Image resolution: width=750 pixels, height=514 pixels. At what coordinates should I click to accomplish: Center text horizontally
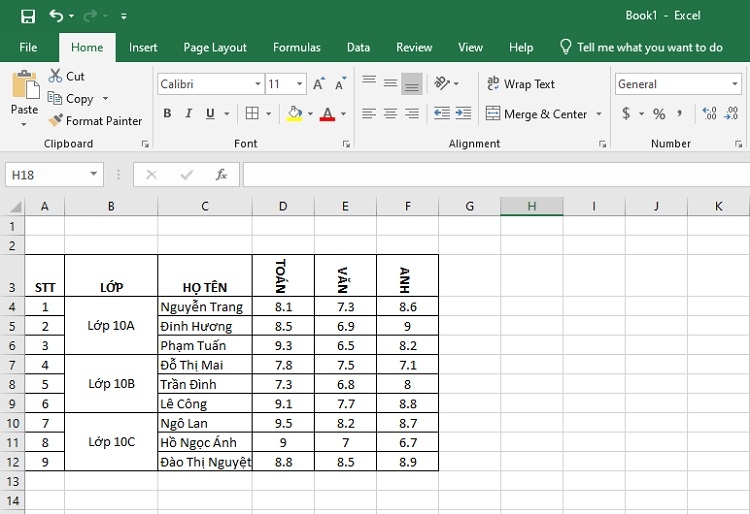pos(390,113)
